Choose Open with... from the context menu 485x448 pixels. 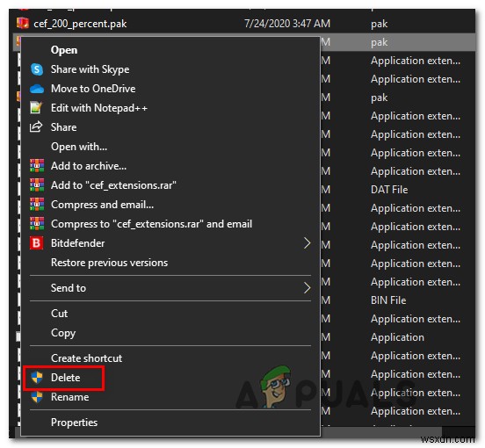point(79,147)
